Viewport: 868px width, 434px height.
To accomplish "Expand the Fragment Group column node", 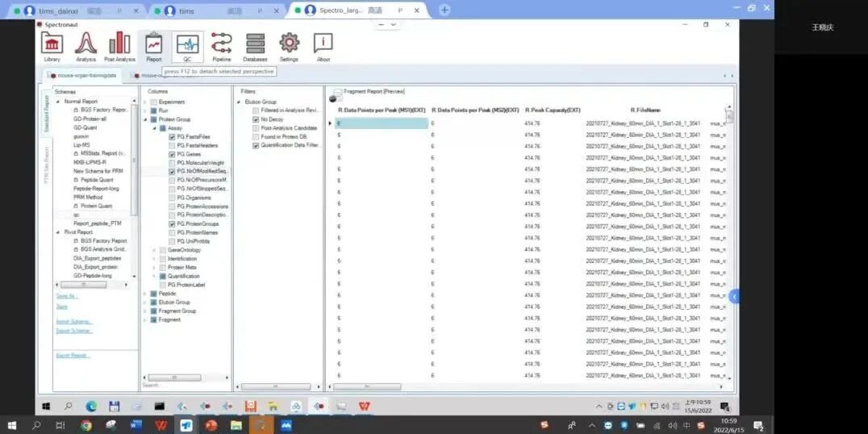I will pyautogui.click(x=145, y=311).
